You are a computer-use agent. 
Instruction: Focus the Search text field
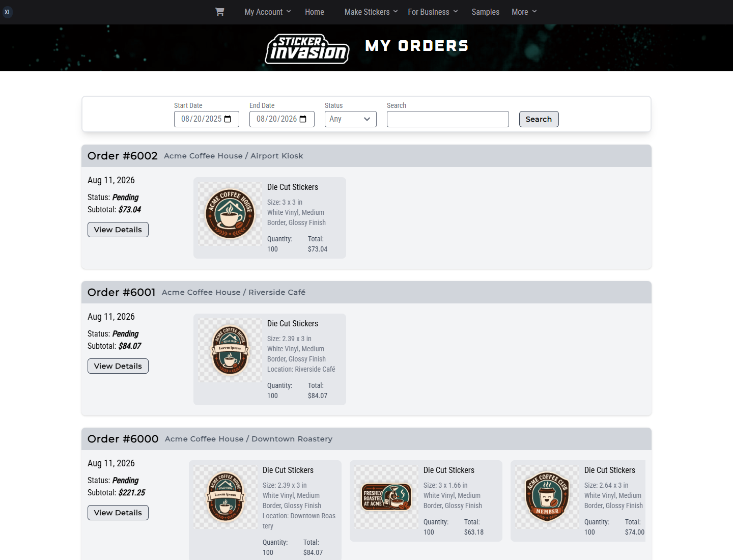(x=448, y=119)
